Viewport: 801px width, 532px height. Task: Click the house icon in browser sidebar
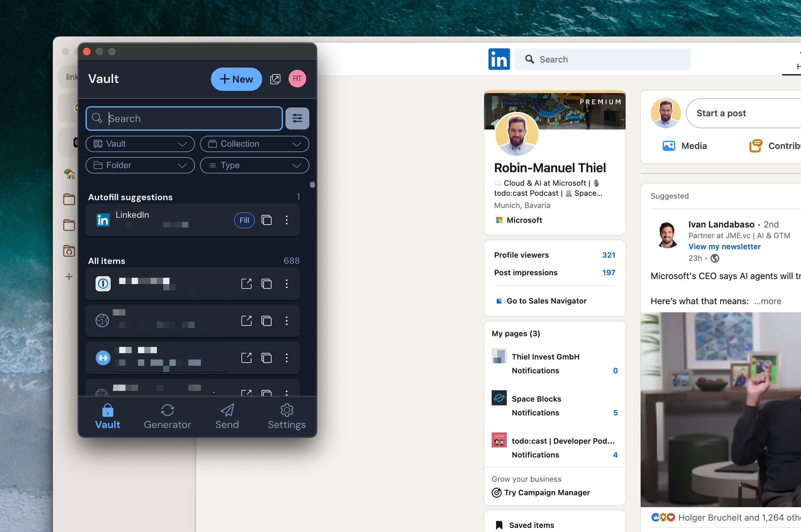(x=69, y=173)
